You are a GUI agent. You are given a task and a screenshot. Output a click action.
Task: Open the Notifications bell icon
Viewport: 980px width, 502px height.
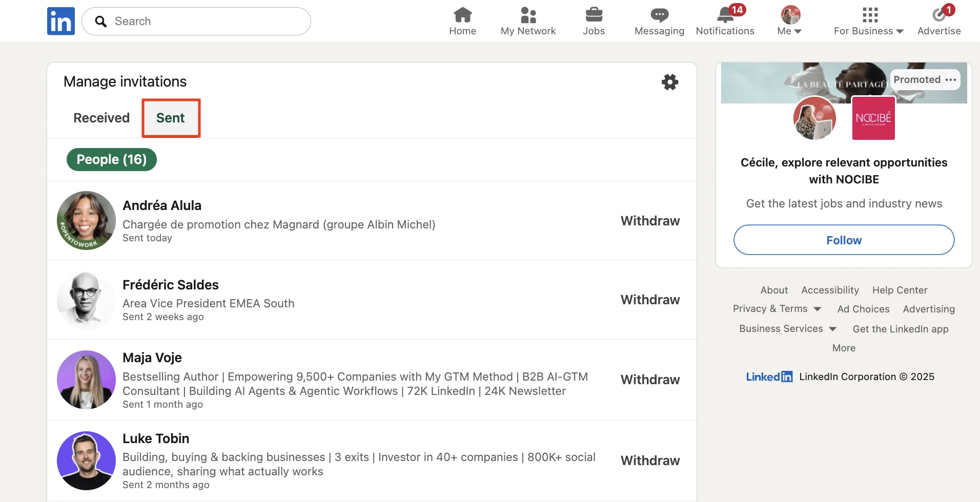point(725,15)
